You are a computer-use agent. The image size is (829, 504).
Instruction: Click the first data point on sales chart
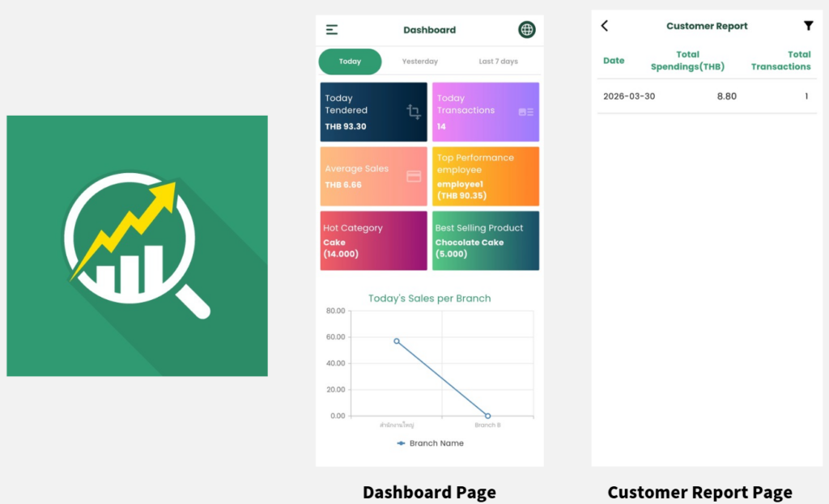point(397,341)
